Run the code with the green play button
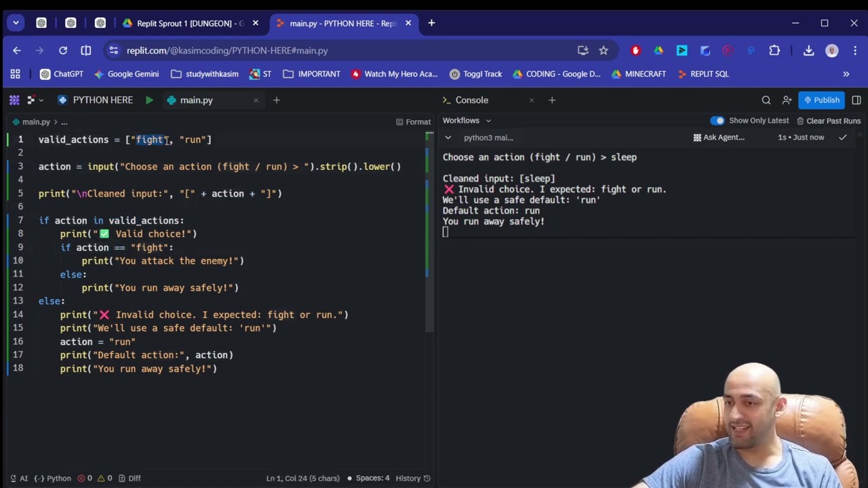868x488 pixels. 149,100
